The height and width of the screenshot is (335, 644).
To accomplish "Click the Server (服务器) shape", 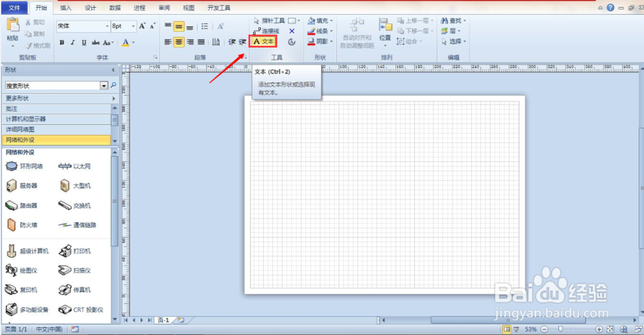I will click(x=22, y=186).
